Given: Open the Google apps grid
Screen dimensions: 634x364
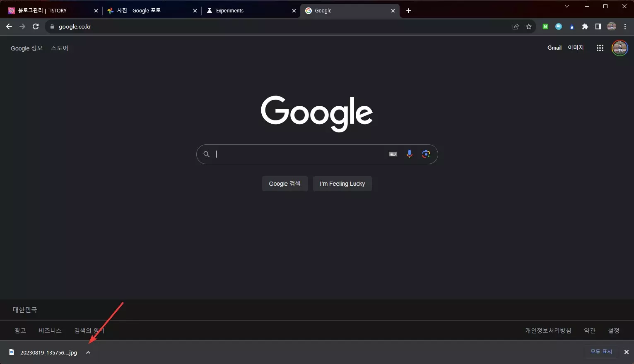Looking at the screenshot, I should click(x=600, y=48).
